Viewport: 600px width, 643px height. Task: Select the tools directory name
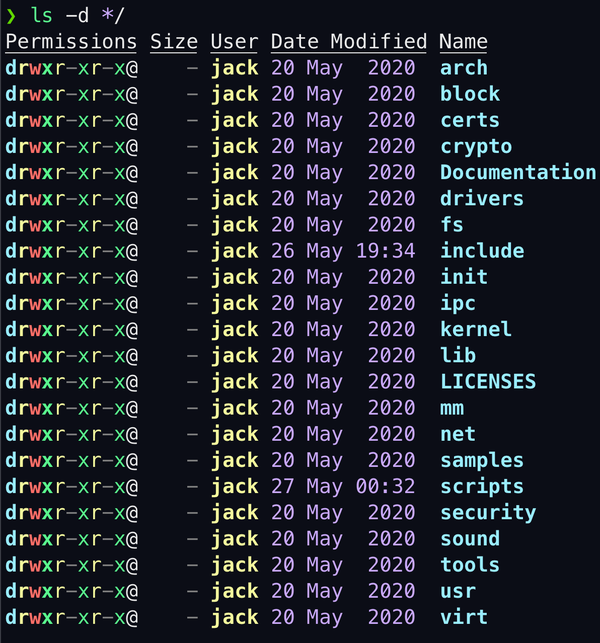tap(469, 564)
